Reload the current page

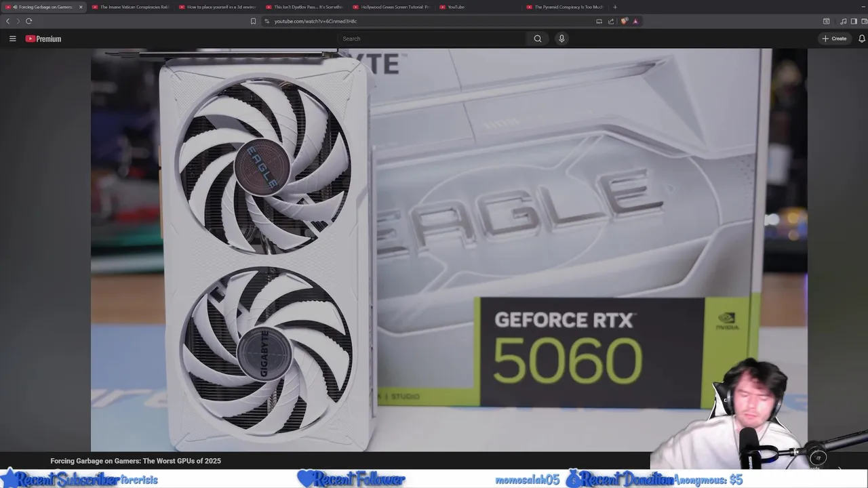pos(28,21)
